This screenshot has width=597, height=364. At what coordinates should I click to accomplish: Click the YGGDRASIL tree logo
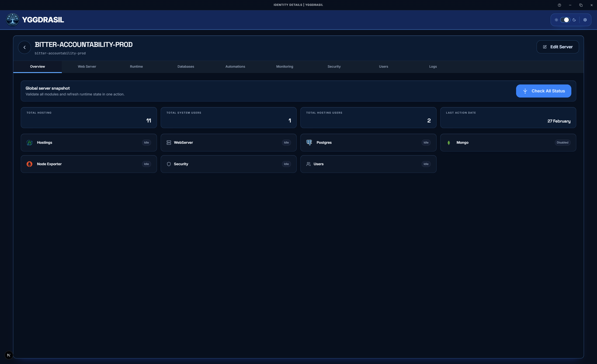pyautogui.click(x=12, y=20)
